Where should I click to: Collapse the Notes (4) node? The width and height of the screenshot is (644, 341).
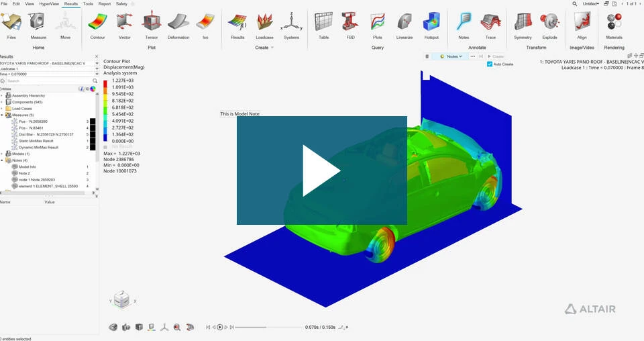tap(2, 160)
